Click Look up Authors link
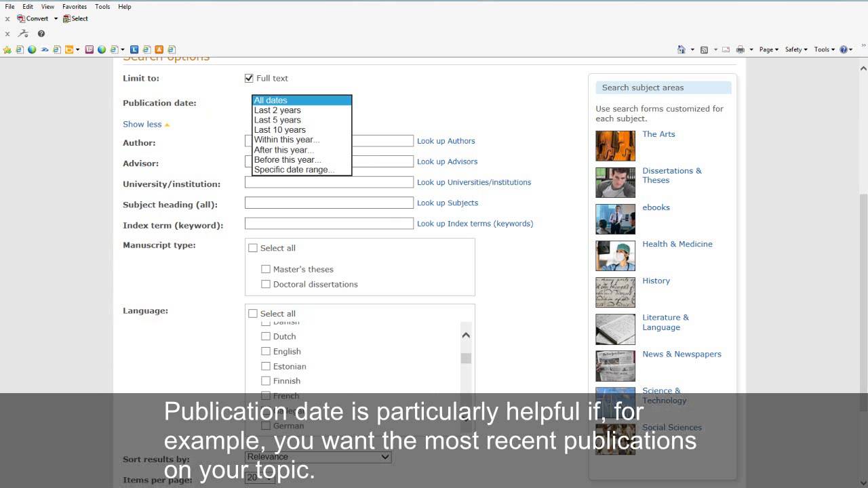Viewport: 868px width, 488px height. tap(446, 141)
